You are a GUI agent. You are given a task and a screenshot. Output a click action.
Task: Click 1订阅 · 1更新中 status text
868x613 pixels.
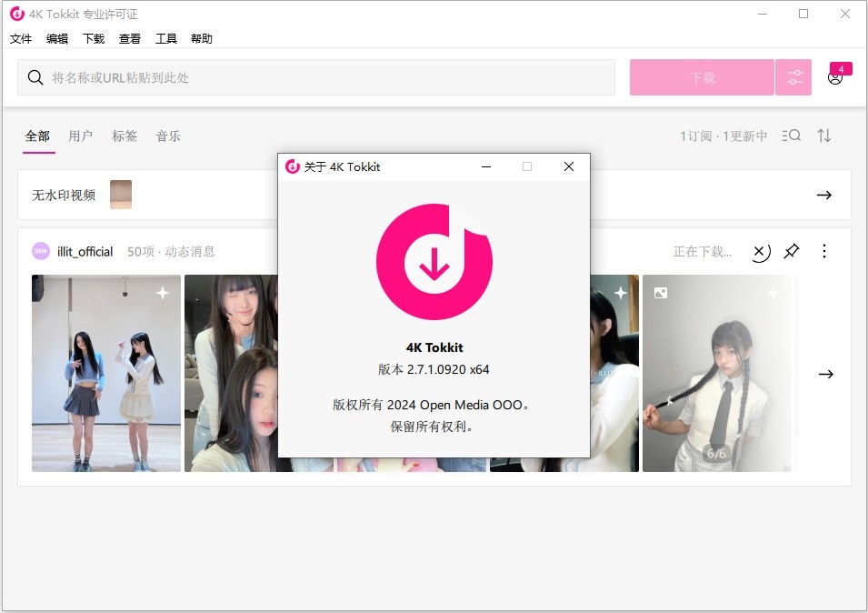click(723, 136)
